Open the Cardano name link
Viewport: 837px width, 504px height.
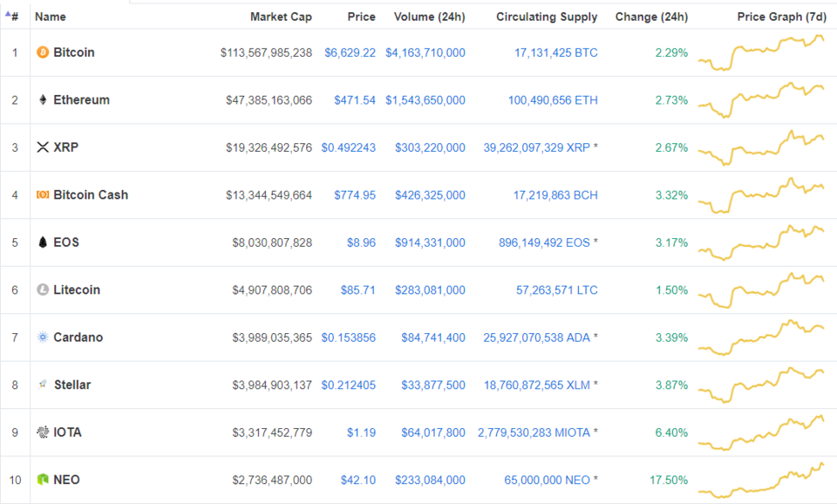click(78, 337)
